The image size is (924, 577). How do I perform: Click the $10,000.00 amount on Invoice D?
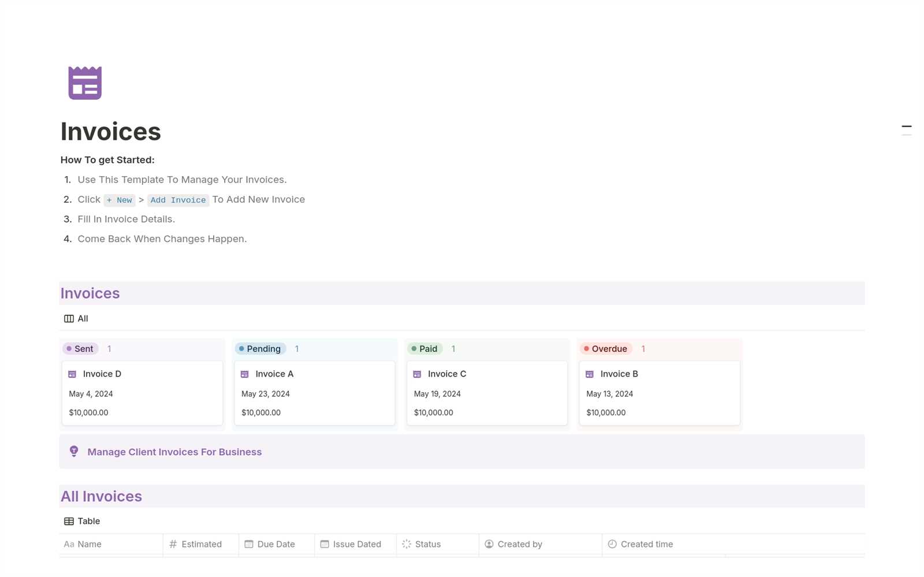pos(88,413)
